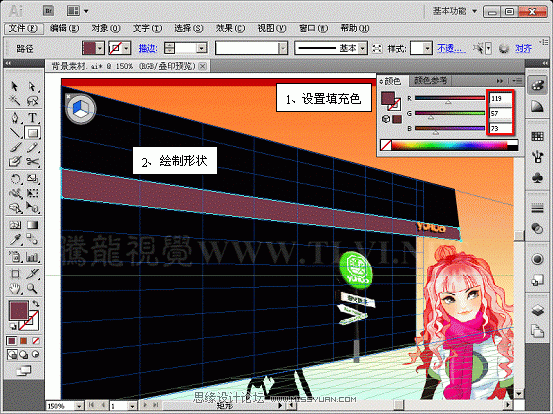This screenshot has height=414, width=553.
Task: Open the Color panel flyout menu
Action: tap(517, 81)
